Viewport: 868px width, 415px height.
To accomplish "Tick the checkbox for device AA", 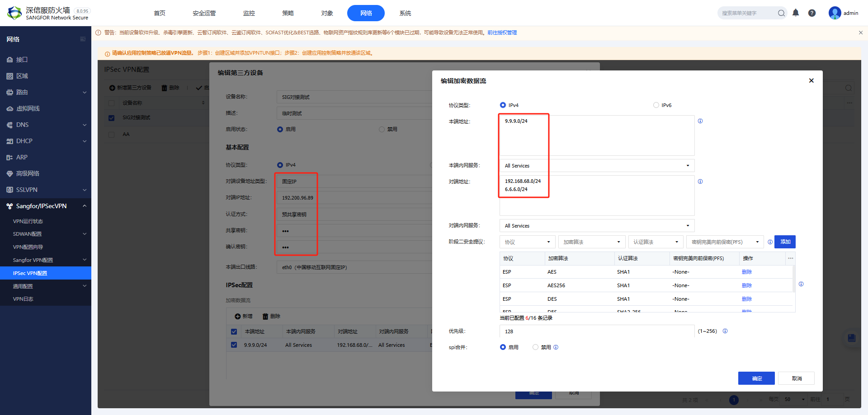I will point(111,135).
